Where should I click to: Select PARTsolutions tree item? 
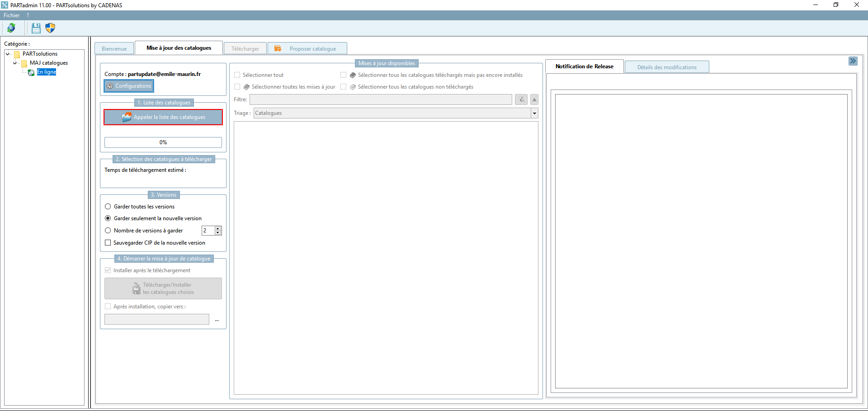40,54
